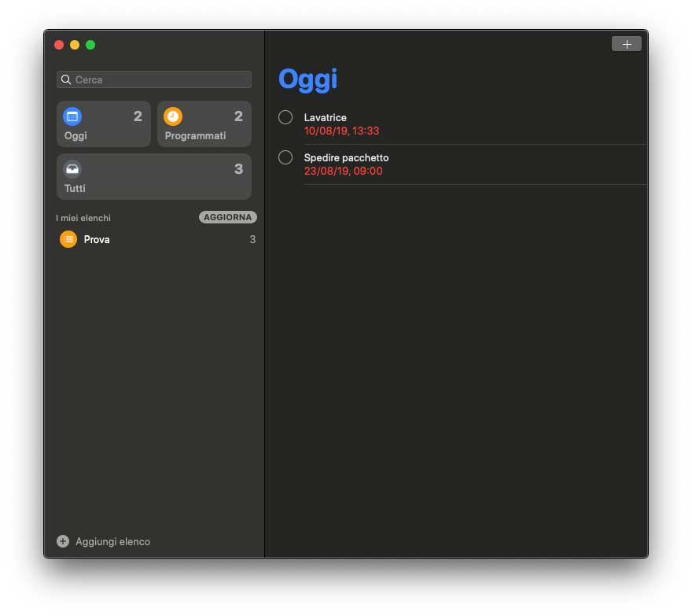Click the plus icon beside Aggiungi elenco
This screenshot has width=692, height=616.
63,541
